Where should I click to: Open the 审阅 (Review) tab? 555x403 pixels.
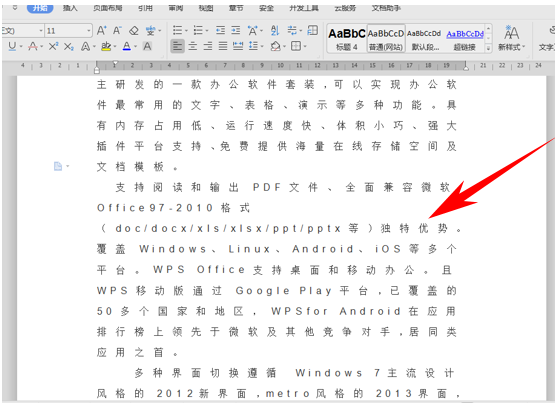[176, 7]
